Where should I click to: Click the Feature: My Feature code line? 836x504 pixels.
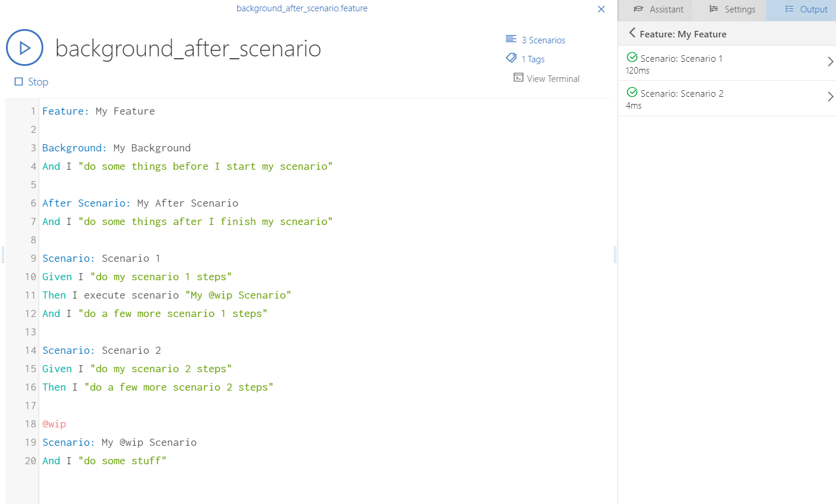coord(99,111)
